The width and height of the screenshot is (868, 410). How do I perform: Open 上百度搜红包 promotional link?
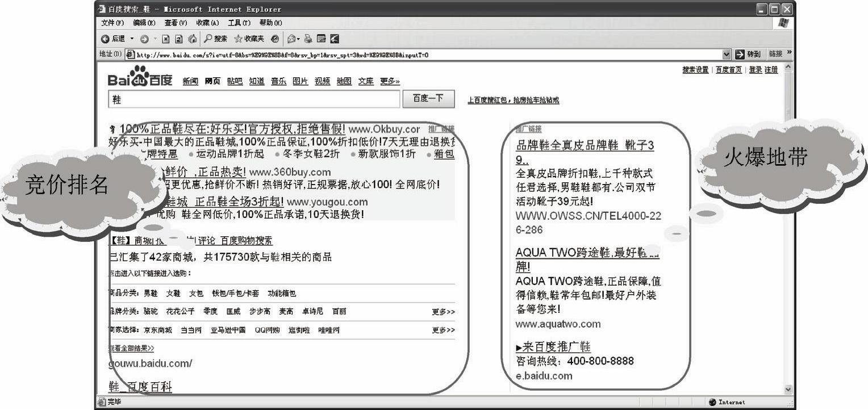(x=514, y=100)
